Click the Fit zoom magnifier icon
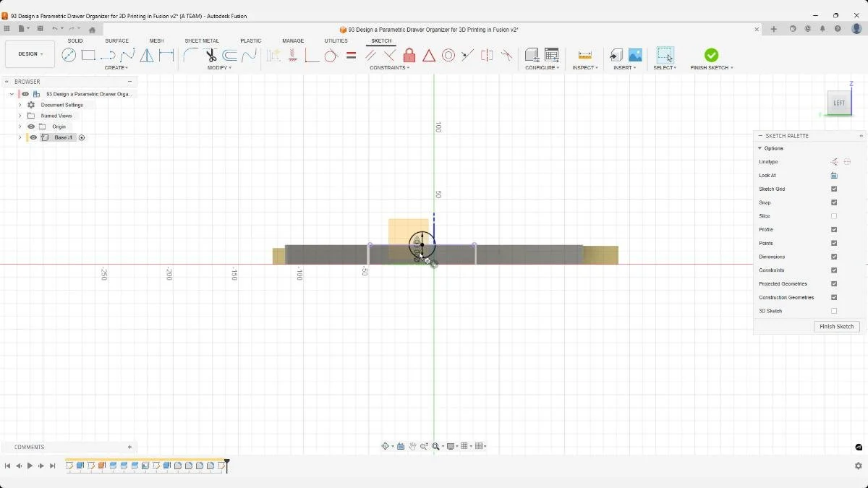868x488 pixels. tap(435, 446)
